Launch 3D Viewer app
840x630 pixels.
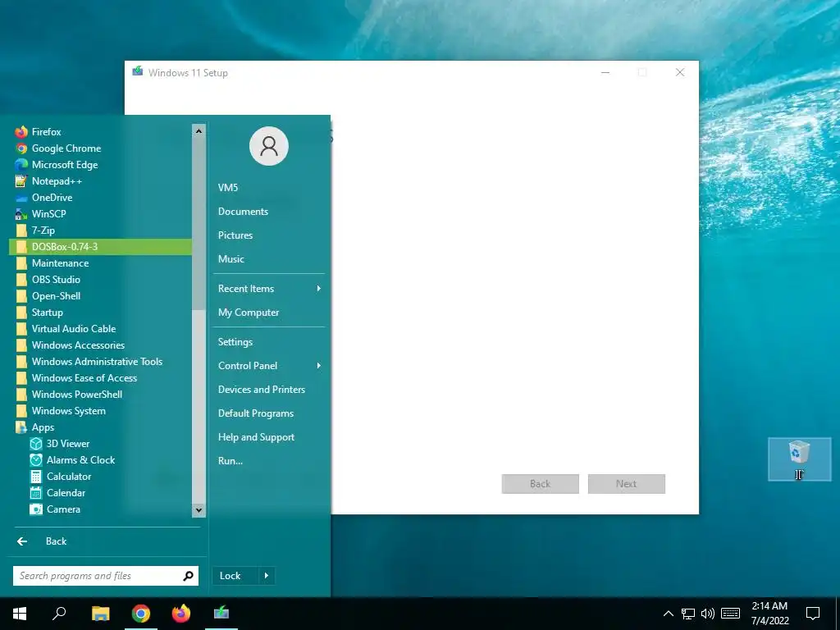[100, 444]
